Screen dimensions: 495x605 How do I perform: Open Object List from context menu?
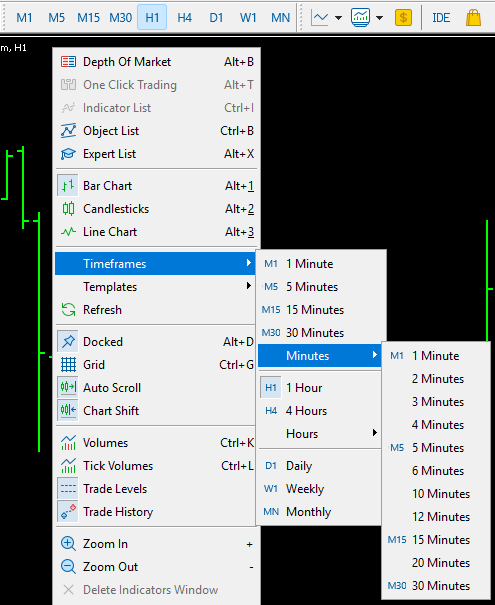tap(156, 131)
